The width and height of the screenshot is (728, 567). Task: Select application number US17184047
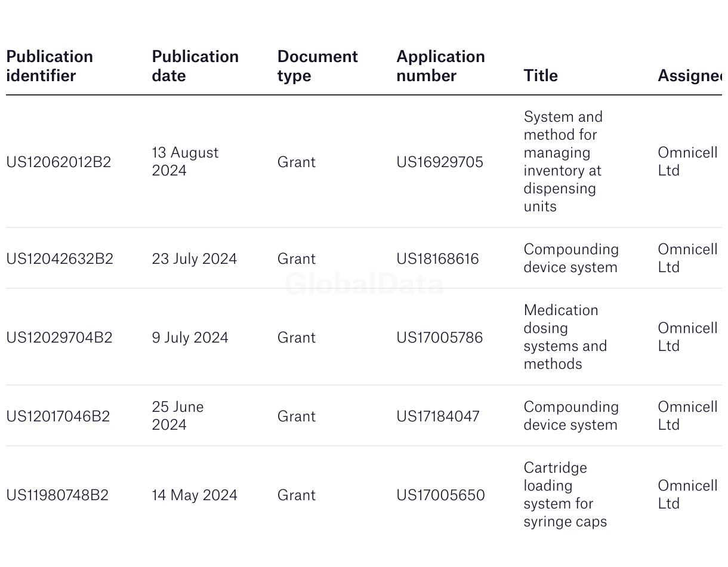click(438, 416)
